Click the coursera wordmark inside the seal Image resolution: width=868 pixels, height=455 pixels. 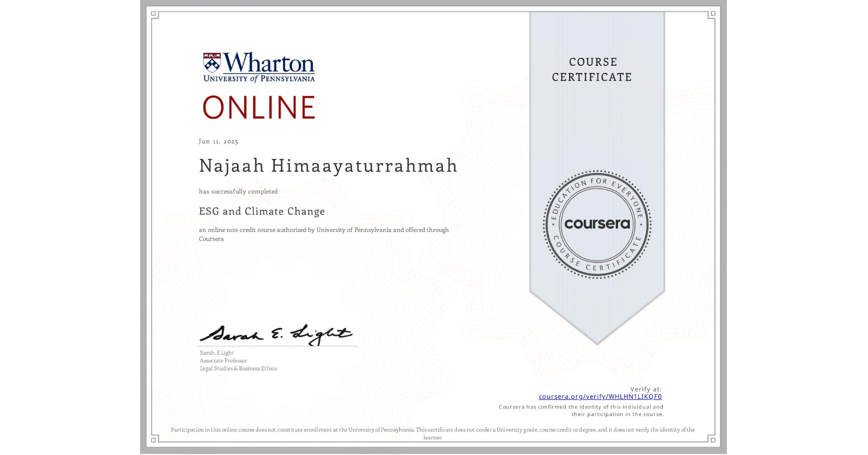tap(597, 225)
